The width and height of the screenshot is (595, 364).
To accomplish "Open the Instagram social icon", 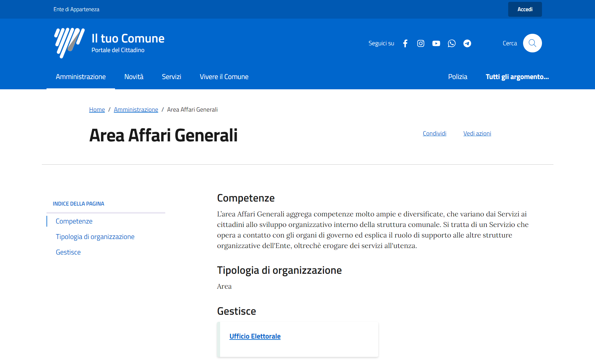I will pyautogui.click(x=420, y=43).
